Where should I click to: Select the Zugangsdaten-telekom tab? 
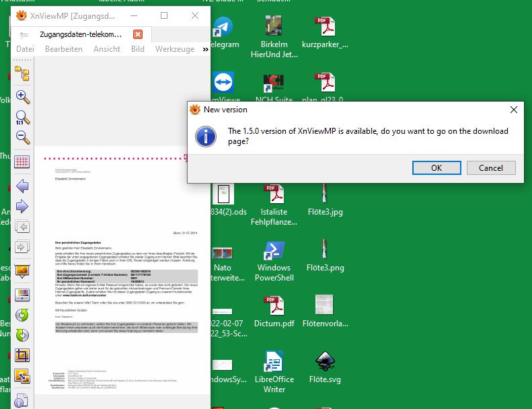(x=81, y=34)
